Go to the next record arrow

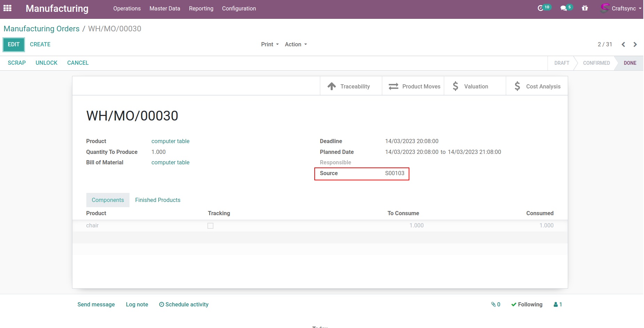tap(635, 44)
